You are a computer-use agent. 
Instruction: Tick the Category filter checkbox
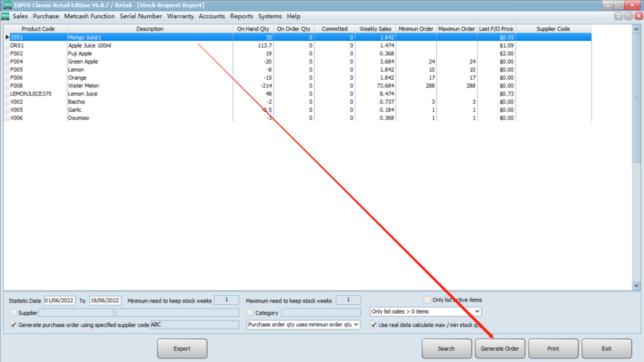tap(250, 313)
